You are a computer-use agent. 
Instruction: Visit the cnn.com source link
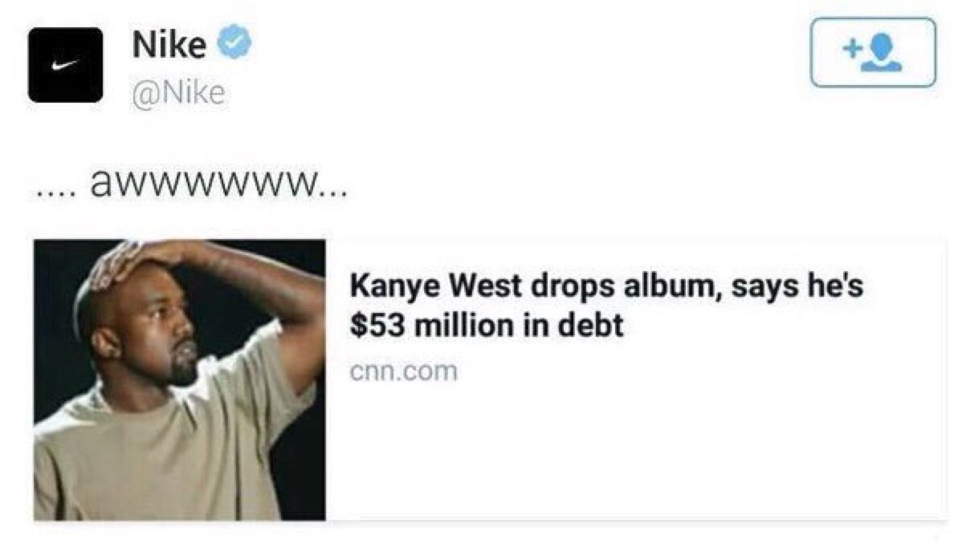(x=404, y=371)
